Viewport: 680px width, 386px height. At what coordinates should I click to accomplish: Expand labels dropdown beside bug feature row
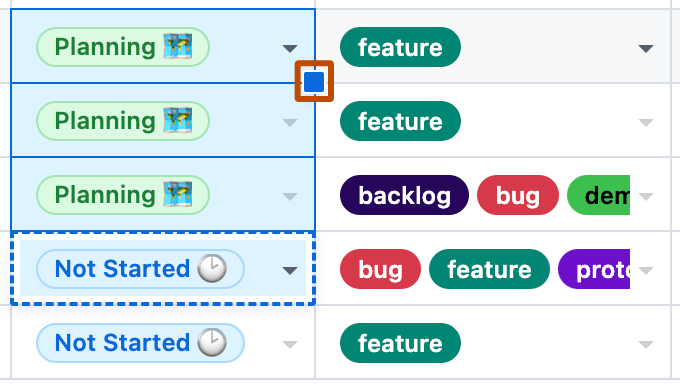(646, 271)
